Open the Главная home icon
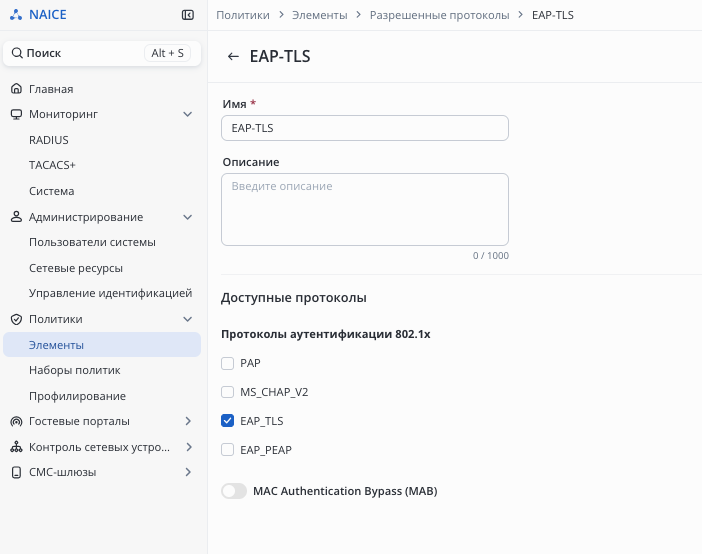The height and width of the screenshot is (554, 702). pos(16,89)
